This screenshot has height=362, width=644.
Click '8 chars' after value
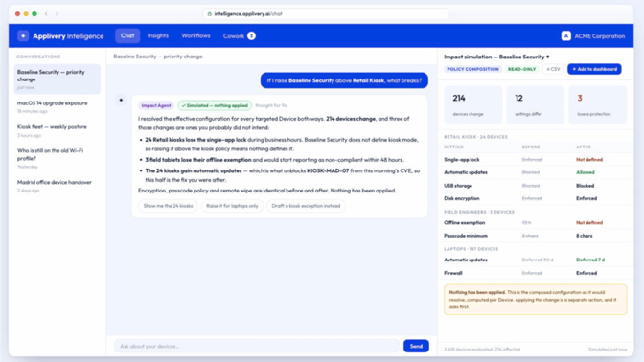[x=584, y=236]
